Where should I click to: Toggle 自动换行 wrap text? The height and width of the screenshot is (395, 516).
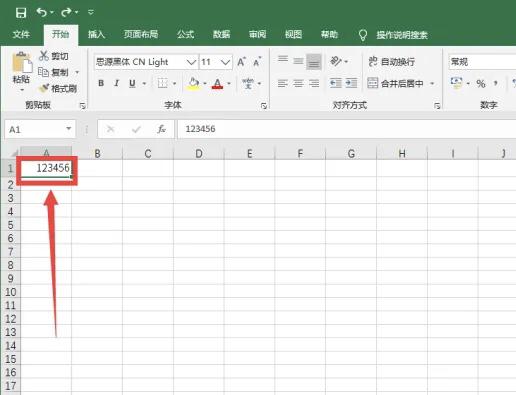pos(392,62)
